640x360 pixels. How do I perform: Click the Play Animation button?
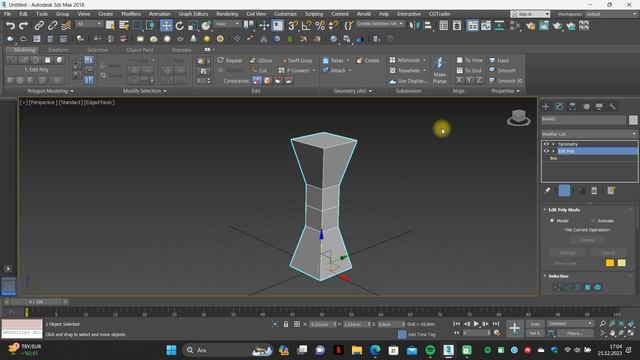(476, 324)
